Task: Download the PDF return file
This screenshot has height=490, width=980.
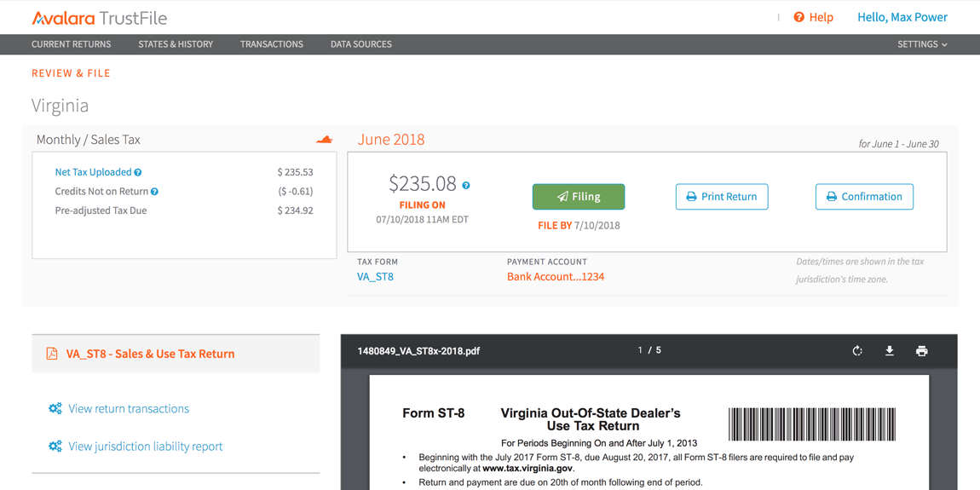Action: [890, 351]
